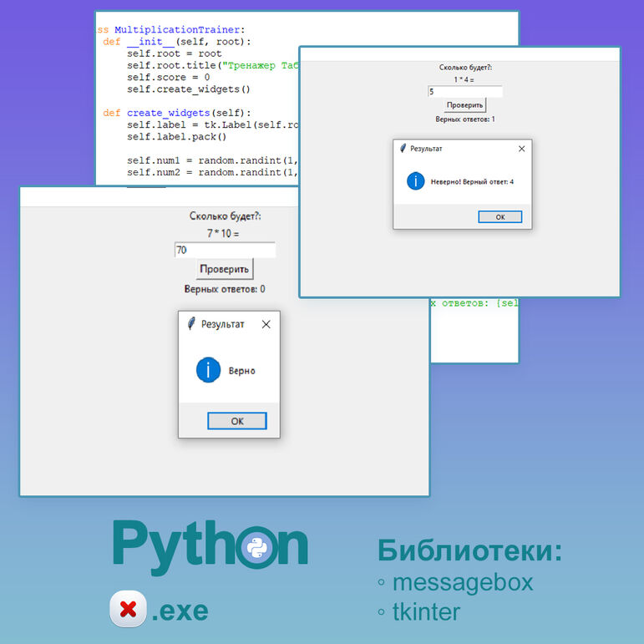Click the "Верных ответов: 1" score label

click(465, 119)
